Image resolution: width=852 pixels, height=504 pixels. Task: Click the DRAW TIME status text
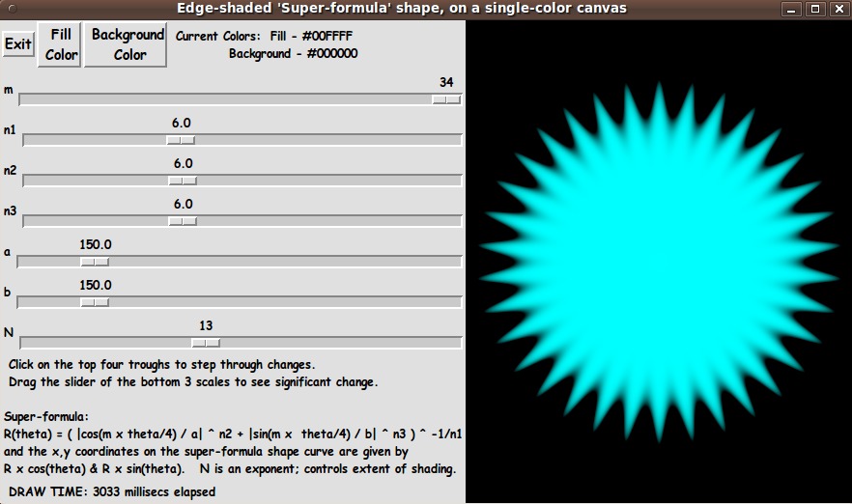point(111,491)
